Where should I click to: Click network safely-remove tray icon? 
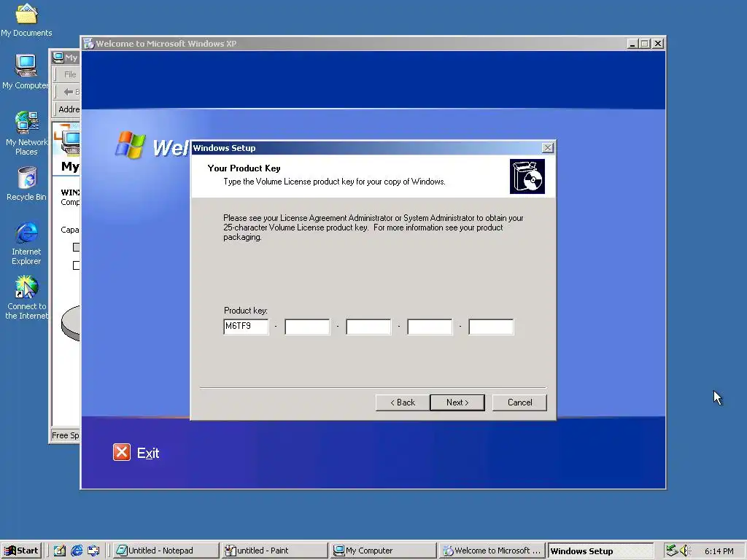pos(671,551)
